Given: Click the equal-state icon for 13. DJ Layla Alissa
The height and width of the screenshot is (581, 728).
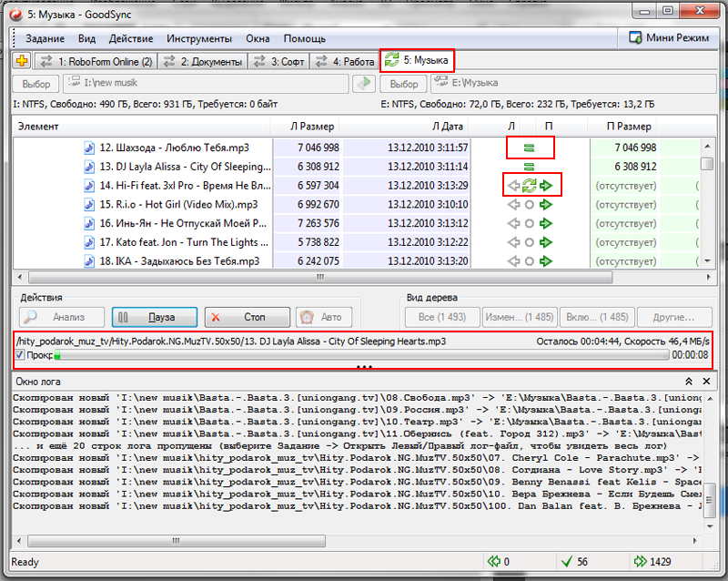Looking at the screenshot, I should pyautogui.click(x=530, y=167).
